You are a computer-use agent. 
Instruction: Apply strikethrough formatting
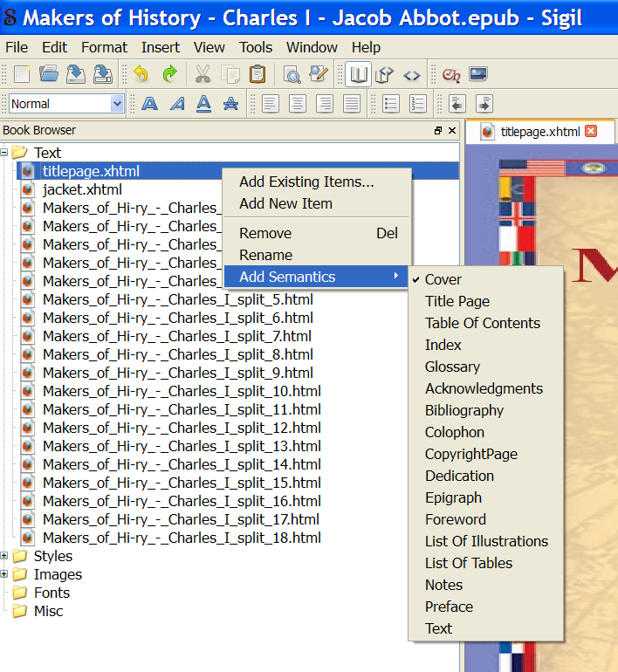point(230,104)
